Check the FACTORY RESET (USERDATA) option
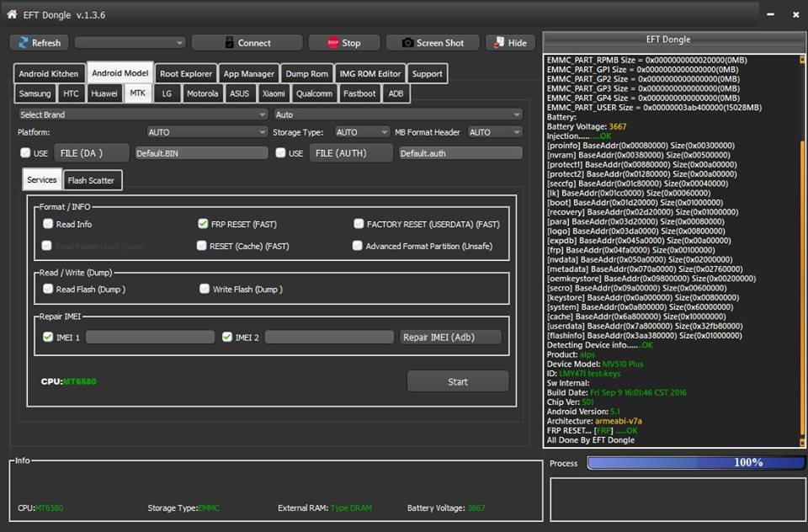This screenshot has width=808, height=532. pos(358,224)
